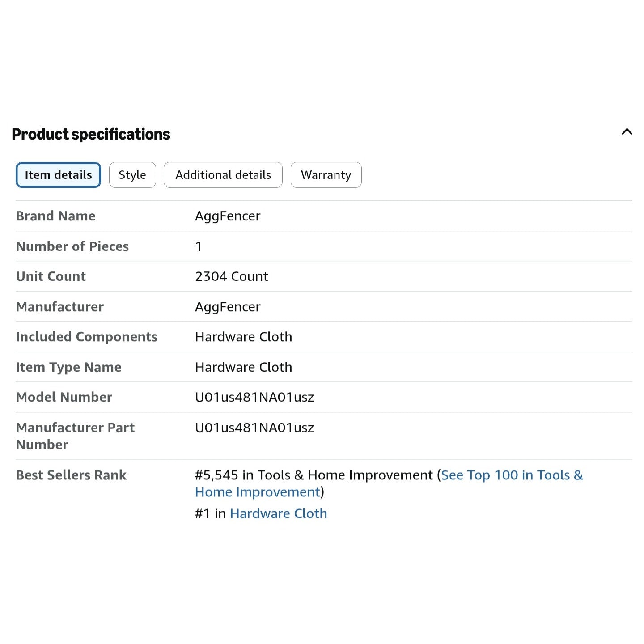Click the Item Type Name label
644x644 pixels.
[x=69, y=367]
